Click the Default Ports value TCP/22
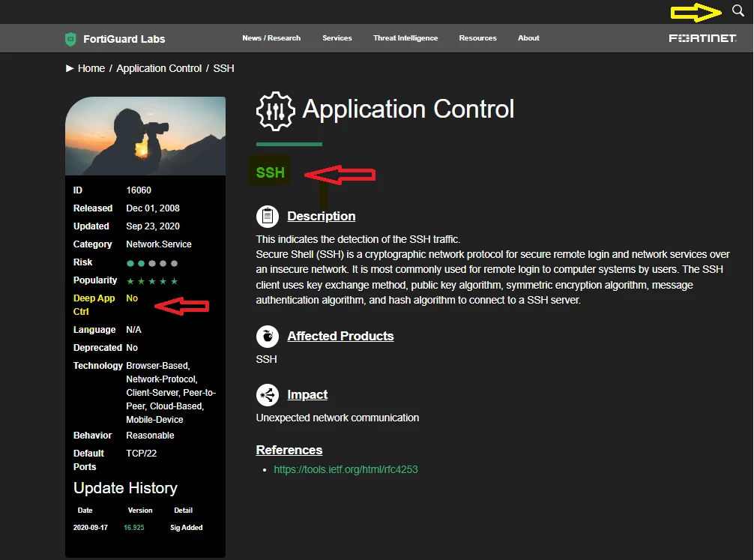This screenshot has width=754, height=560. tap(142, 454)
